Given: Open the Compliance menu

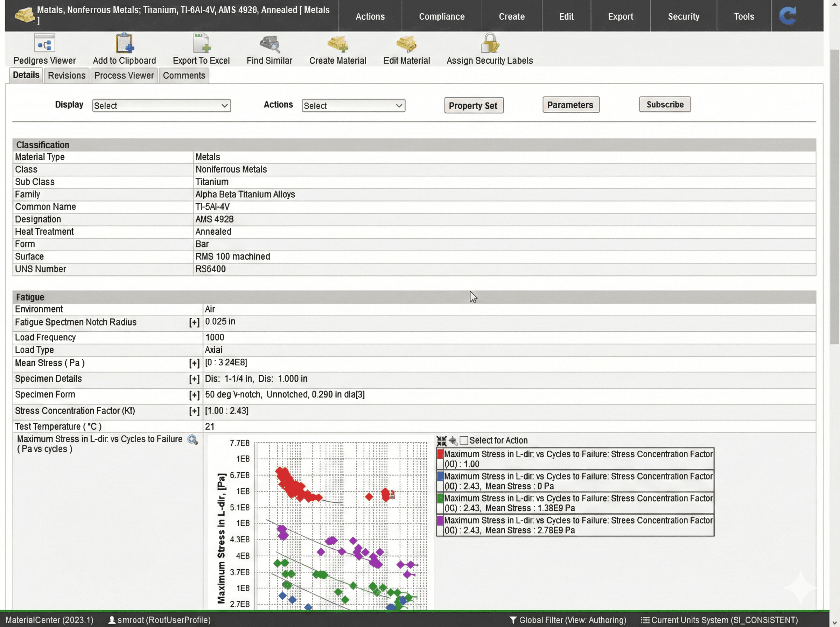Looking at the screenshot, I should click(441, 16).
